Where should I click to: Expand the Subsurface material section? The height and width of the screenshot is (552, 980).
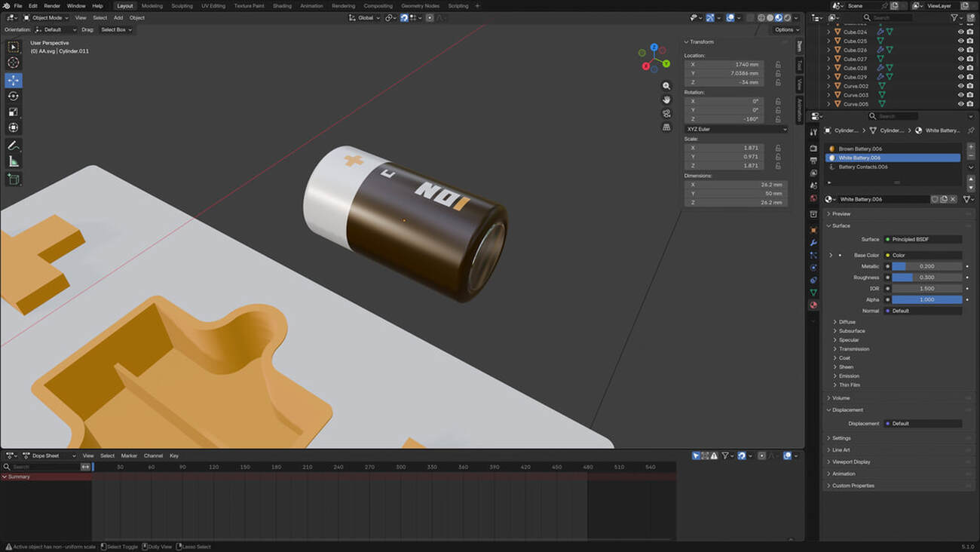852,331
